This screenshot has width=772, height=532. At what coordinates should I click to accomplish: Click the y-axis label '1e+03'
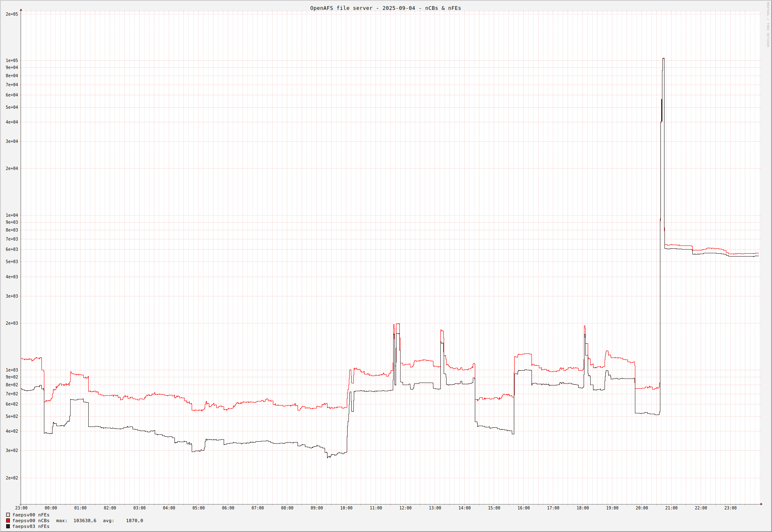(x=12, y=370)
